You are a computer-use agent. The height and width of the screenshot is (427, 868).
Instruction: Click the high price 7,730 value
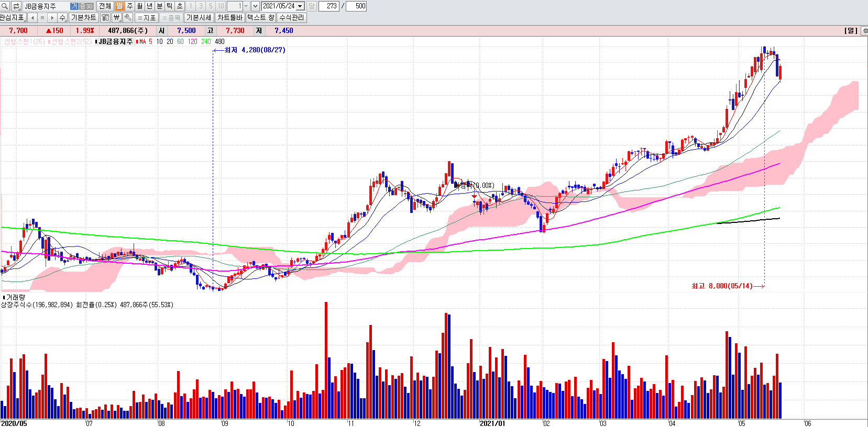point(235,31)
